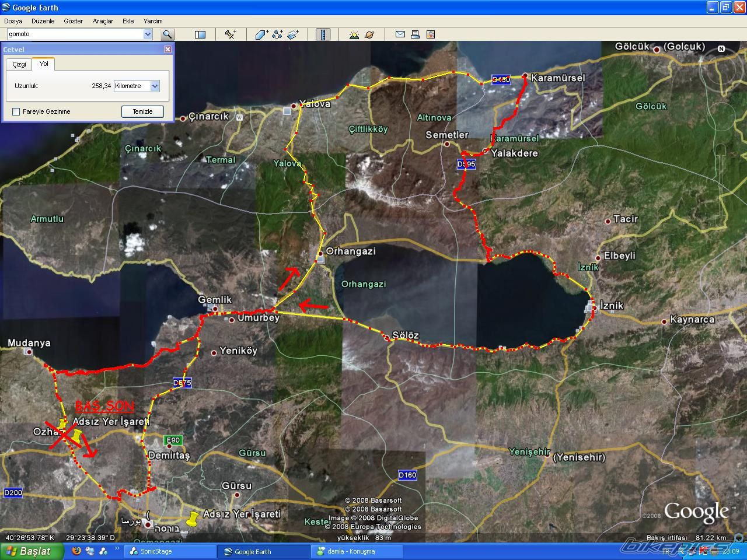The image size is (747, 560).
Task: Add a placemark with the pushpin tool
Action: coord(231,34)
